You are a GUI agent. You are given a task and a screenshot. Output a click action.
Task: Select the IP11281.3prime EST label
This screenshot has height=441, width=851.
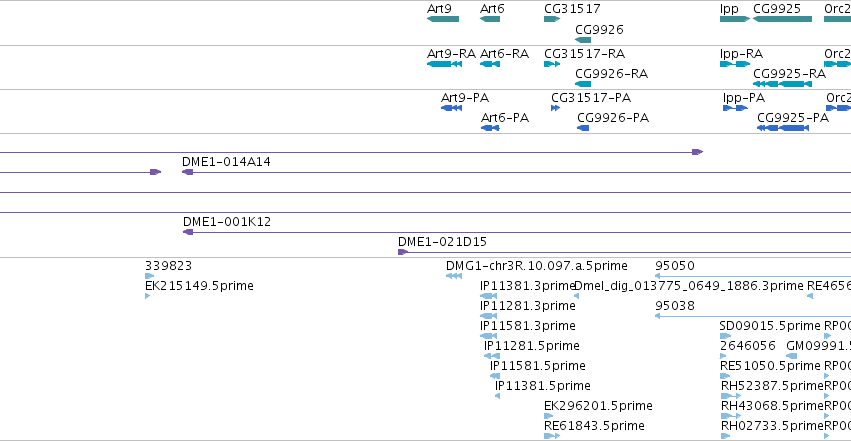click(528, 306)
